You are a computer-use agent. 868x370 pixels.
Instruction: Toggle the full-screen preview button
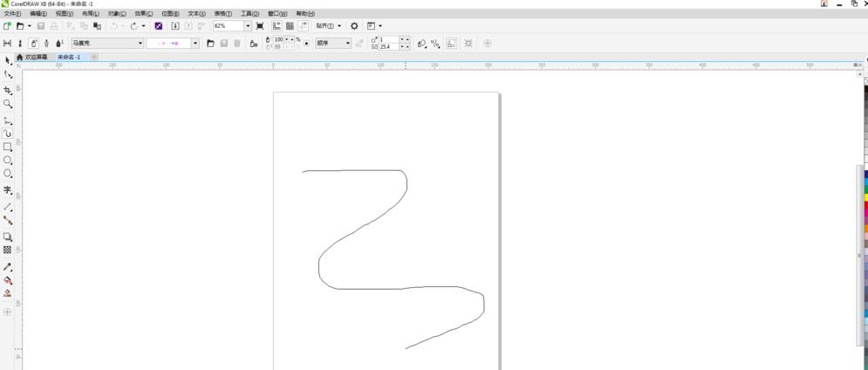(x=260, y=26)
